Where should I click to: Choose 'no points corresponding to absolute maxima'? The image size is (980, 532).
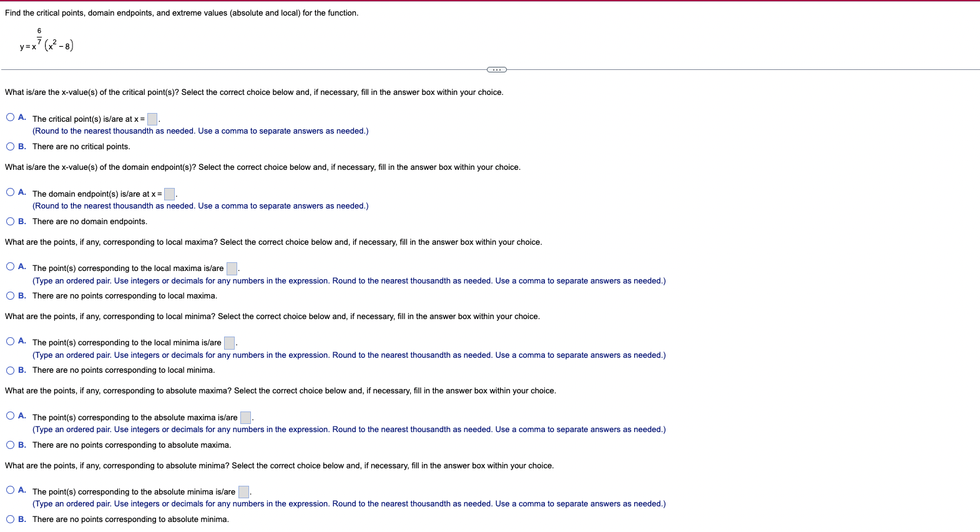pos(11,445)
